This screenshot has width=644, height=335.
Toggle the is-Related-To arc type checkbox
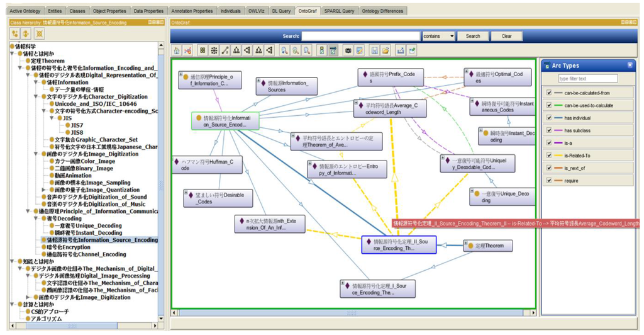(550, 155)
